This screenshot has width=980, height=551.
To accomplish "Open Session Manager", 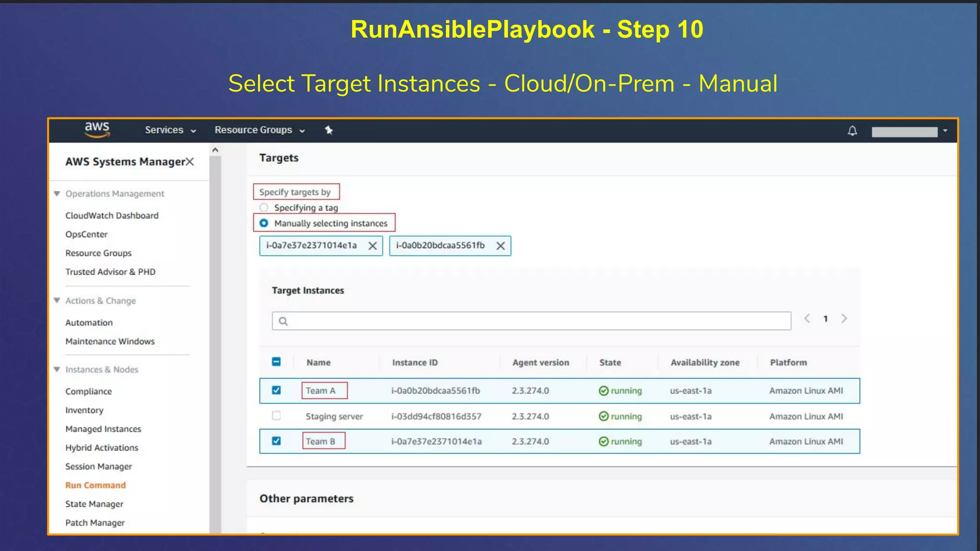I will (99, 466).
